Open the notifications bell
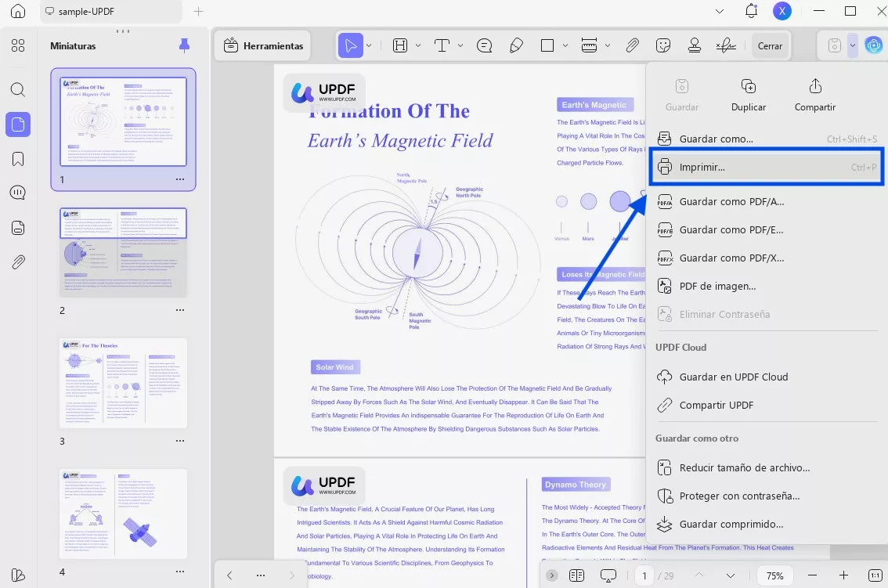This screenshot has width=888, height=588. pyautogui.click(x=751, y=11)
